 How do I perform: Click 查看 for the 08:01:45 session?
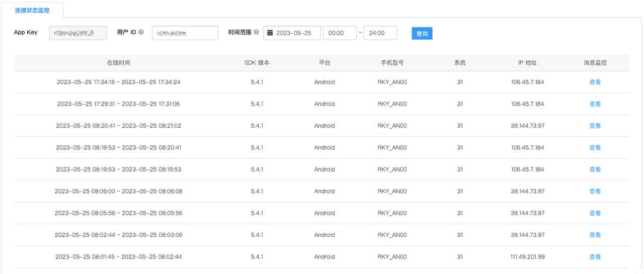[595, 257]
